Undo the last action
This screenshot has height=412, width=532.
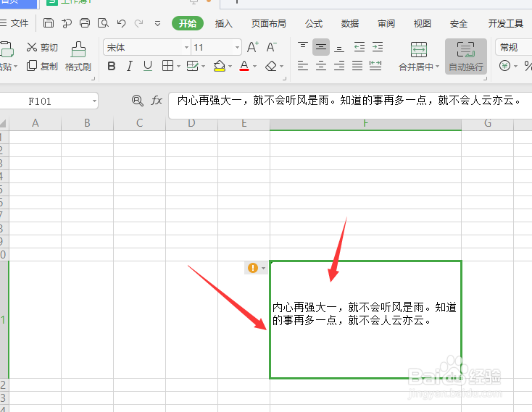(122, 23)
